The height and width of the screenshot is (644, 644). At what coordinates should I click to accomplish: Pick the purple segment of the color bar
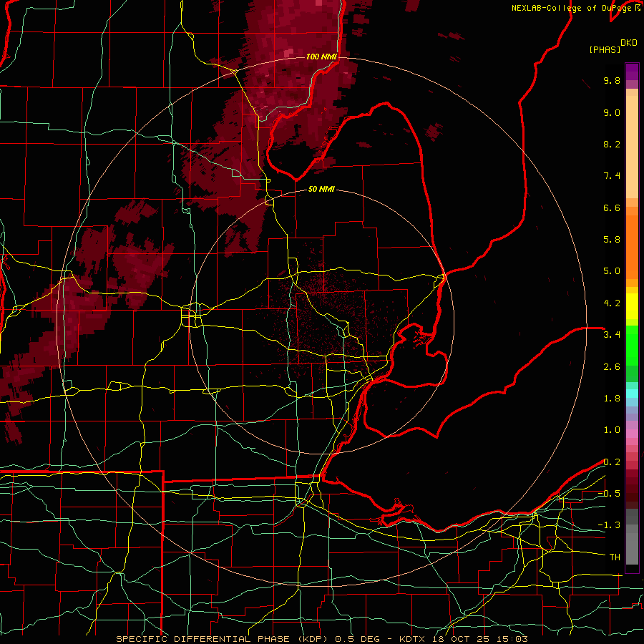632,72
